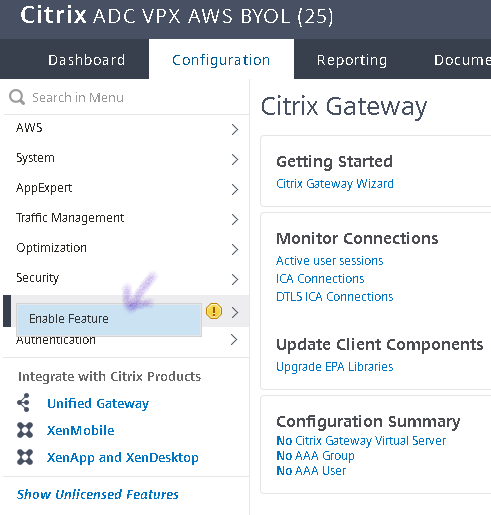The height and width of the screenshot is (515, 491).
Task: Click the No AAA User link
Action: (311, 471)
